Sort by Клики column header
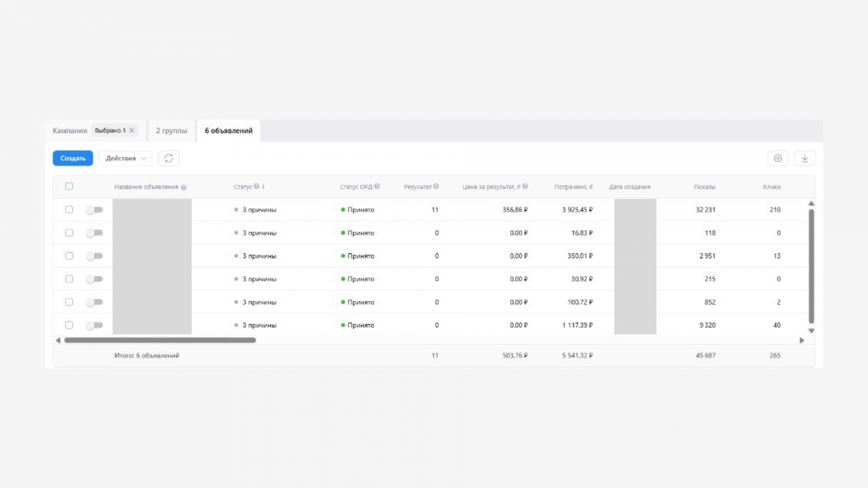Viewport: 868px width, 488px height. (x=771, y=187)
